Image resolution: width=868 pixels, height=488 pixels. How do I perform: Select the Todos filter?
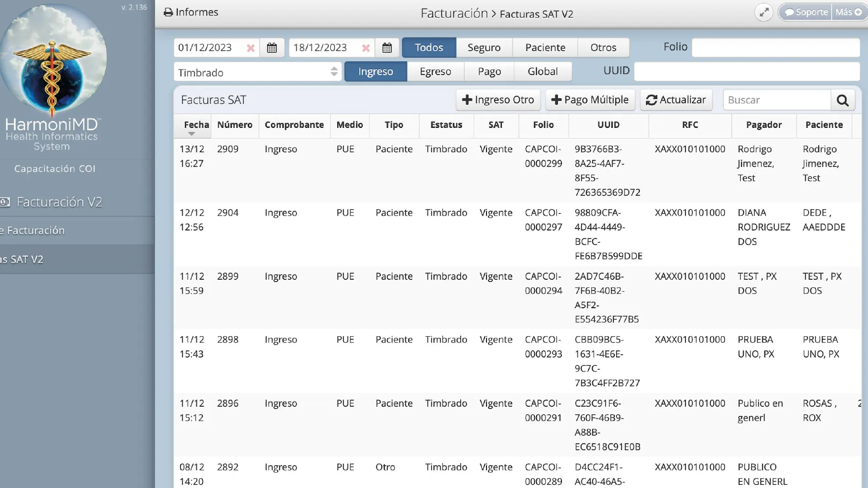point(429,47)
